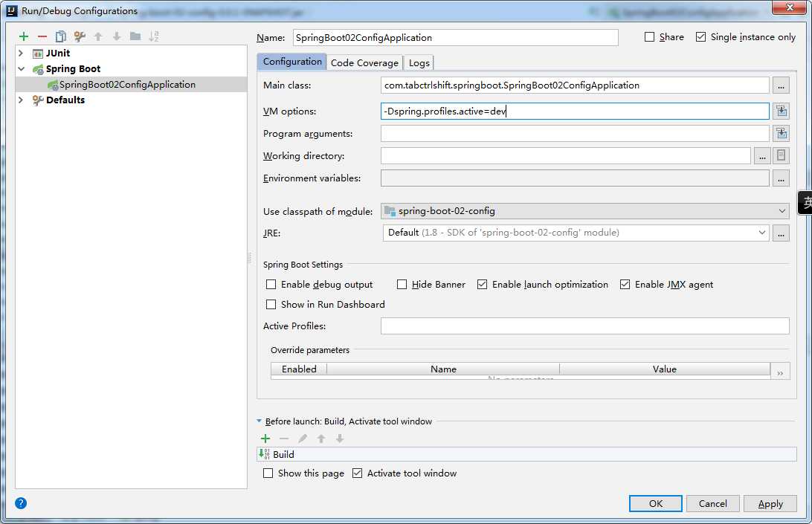The height and width of the screenshot is (524, 812).
Task: Copy the selected configuration
Action: (61, 36)
